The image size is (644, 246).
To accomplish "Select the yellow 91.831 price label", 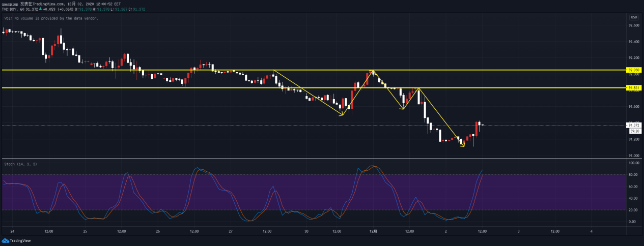I will tap(633, 88).
